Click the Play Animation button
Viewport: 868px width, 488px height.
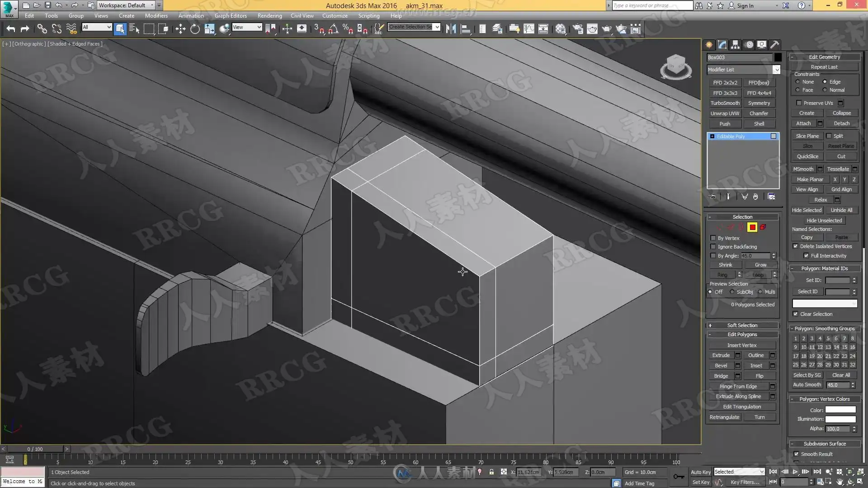[795, 472]
